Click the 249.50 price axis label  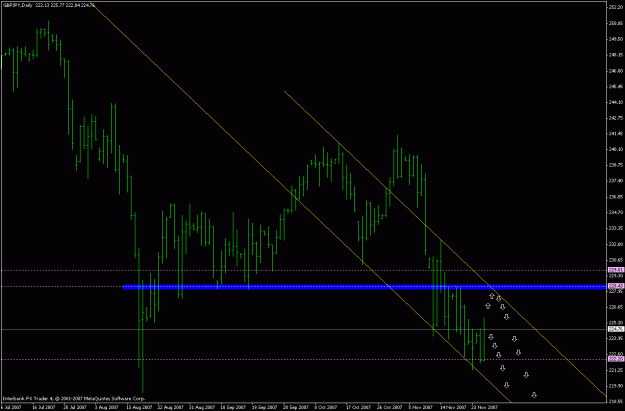(616, 39)
